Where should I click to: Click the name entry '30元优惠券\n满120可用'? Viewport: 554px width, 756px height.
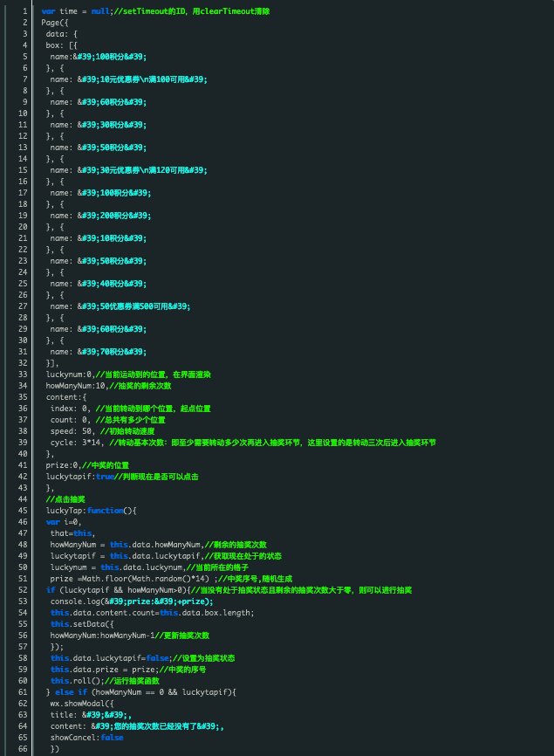pos(128,170)
